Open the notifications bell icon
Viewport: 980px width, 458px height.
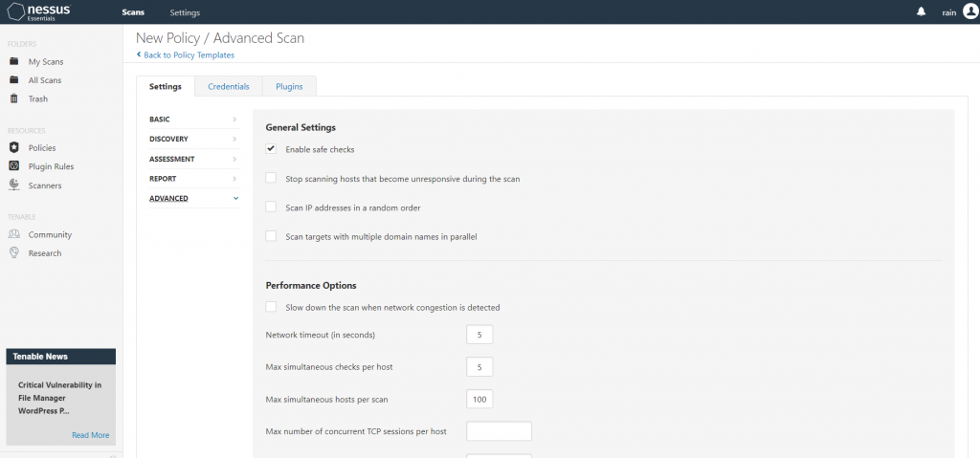point(921,11)
